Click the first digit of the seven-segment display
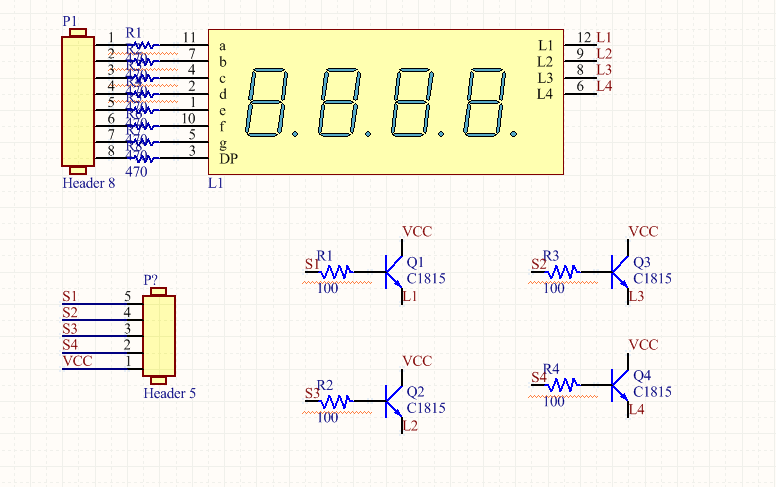Viewport: 776px width, 487px height. (267, 103)
